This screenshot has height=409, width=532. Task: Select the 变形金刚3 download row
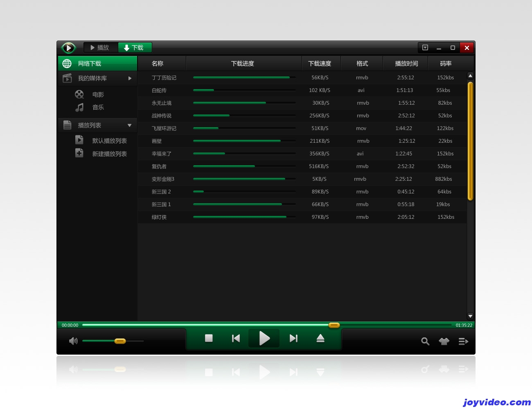tap(302, 179)
